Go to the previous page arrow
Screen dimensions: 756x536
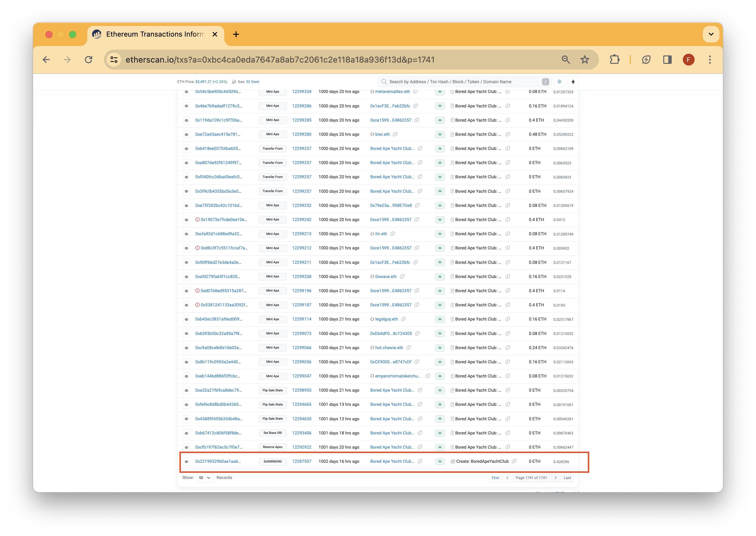[x=507, y=478]
